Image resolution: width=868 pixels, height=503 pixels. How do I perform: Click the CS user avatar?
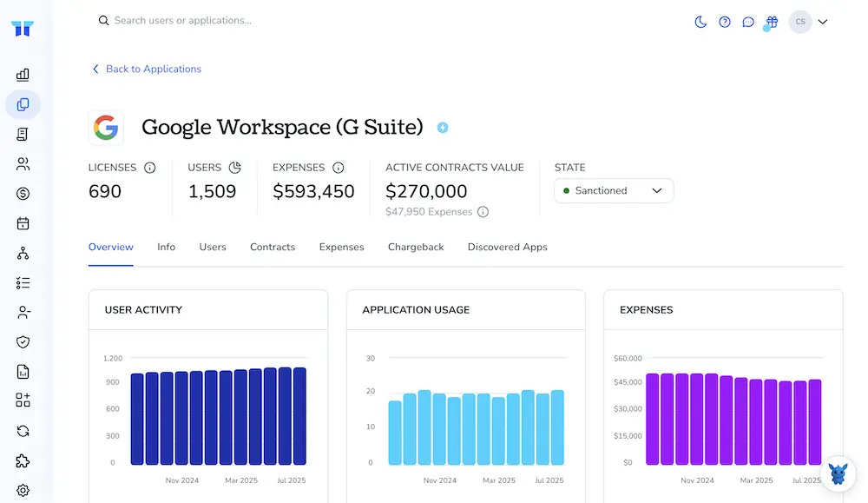pyautogui.click(x=800, y=22)
